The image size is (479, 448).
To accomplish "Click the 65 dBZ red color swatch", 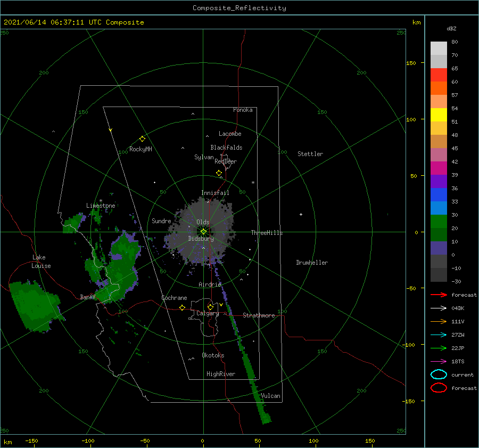I will (439, 75).
